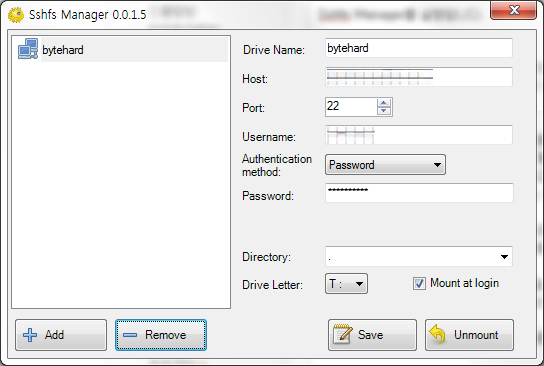Close the Sshfs Manager window
Viewport: 544px width, 366px height.
(513, 10)
